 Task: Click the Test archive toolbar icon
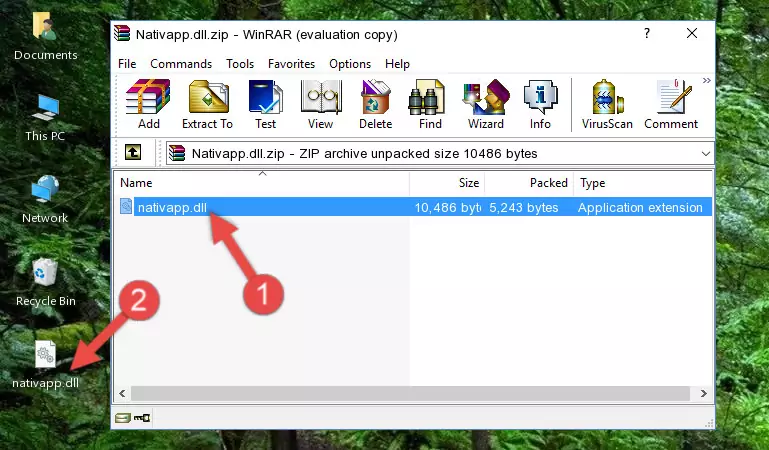click(x=265, y=104)
